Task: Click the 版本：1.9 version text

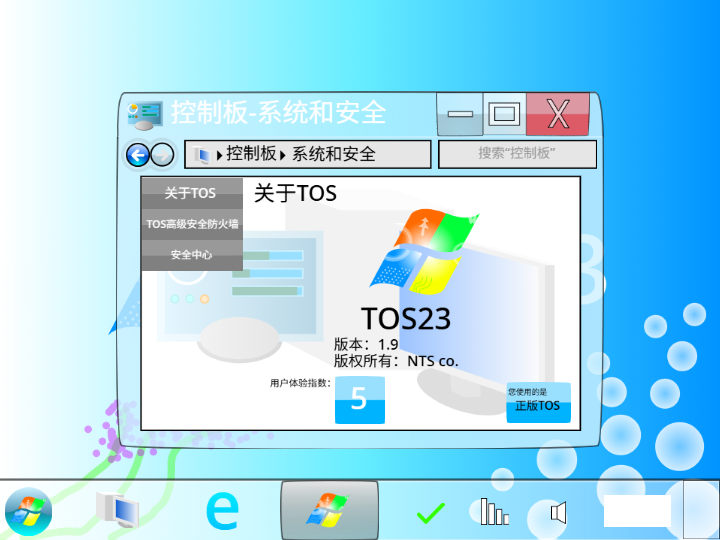Action: pos(366,344)
